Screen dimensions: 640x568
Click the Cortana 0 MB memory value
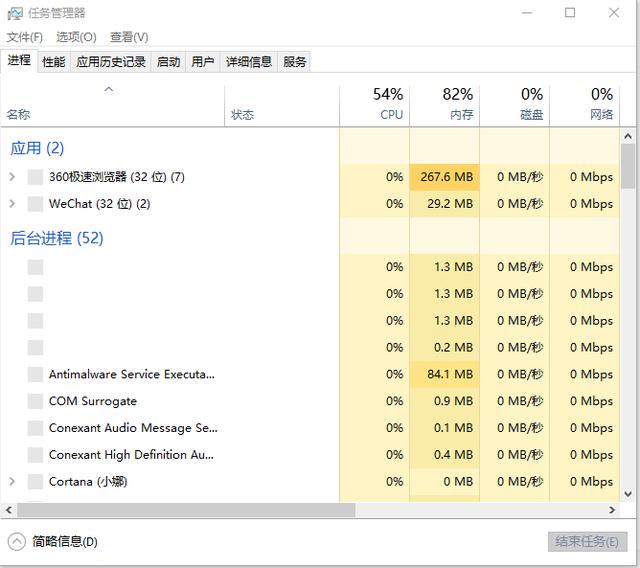click(458, 481)
